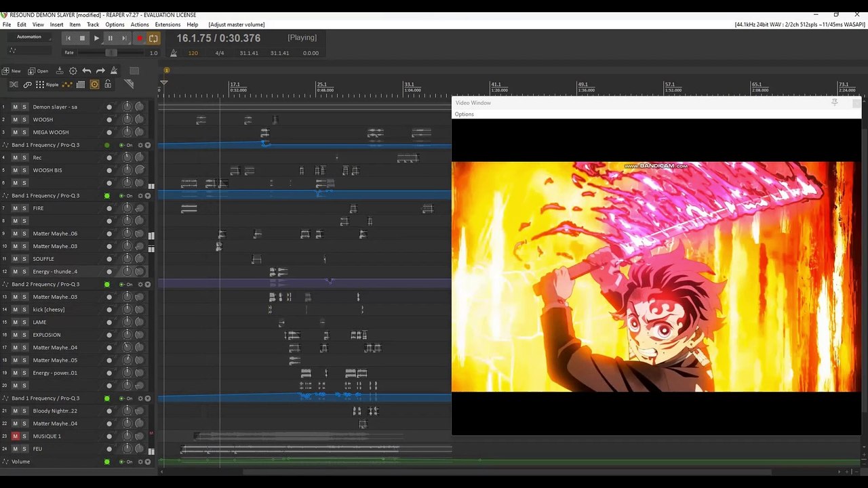The height and width of the screenshot is (488, 868).
Task: Arm record on the Rec track
Action: (109, 158)
